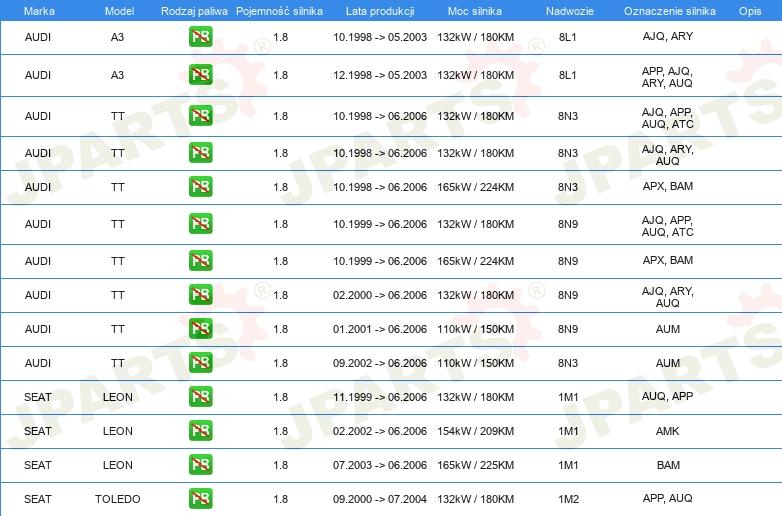Click engine codes AJQ, ARY in first row

point(668,36)
